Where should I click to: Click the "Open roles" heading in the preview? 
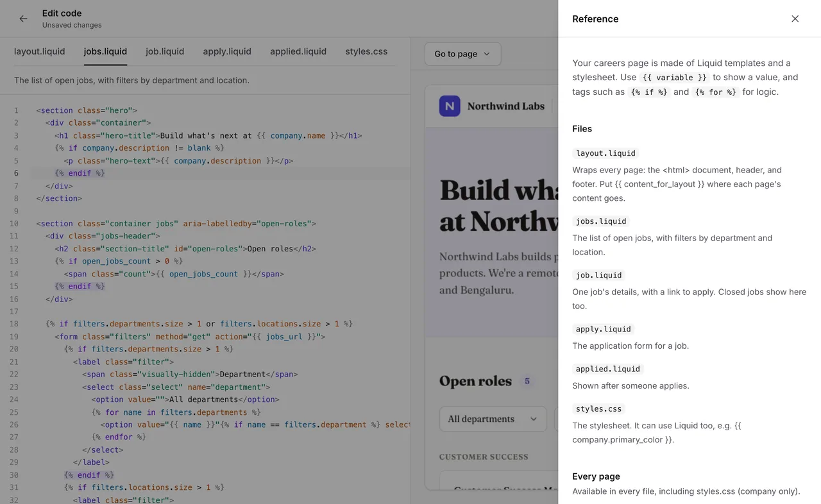point(475,381)
